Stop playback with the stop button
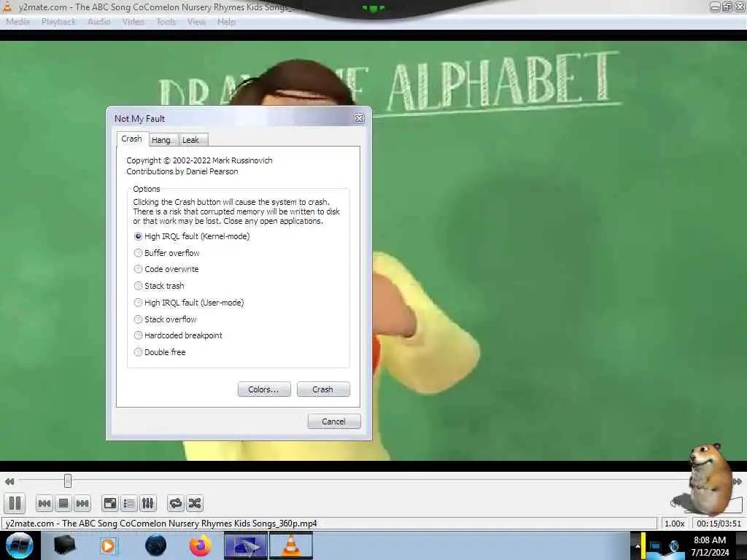This screenshot has height=560, width=747. pyautogui.click(x=63, y=503)
